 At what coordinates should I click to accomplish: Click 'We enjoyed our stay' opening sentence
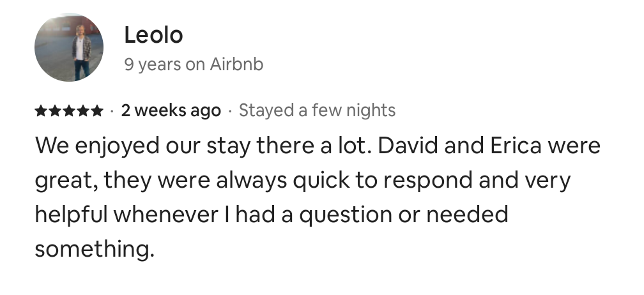[142, 147]
